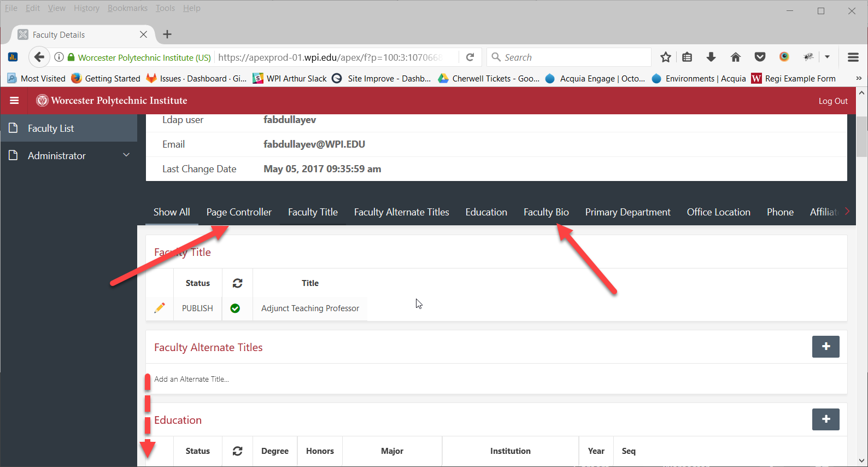Click the browser reload page icon
This screenshot has height=467, width=868.
[470, 57]
